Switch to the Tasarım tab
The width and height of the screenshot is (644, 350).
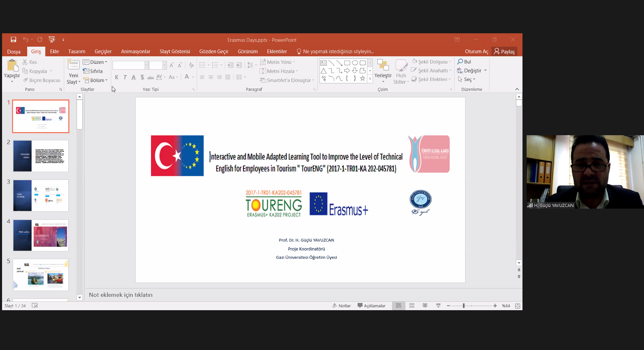77,51
